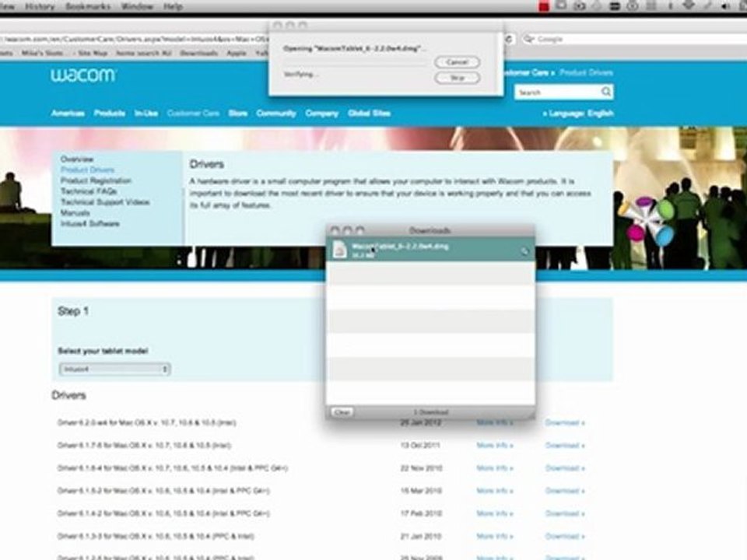Open the tablet model dropdown showing Intuos4

[x=115, y=369]
